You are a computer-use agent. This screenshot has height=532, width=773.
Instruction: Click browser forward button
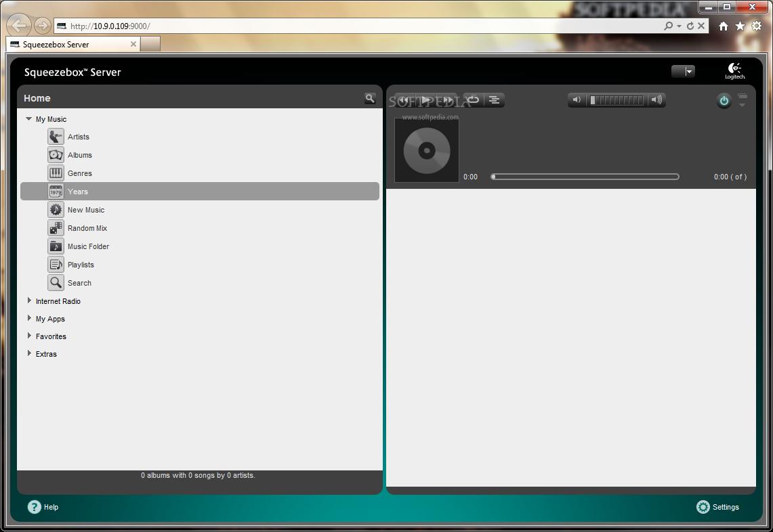[43, 26]
